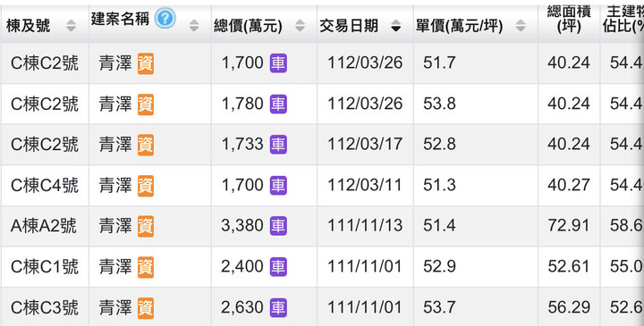Click orange 資 badge in A棟A2號 row
Viewport: 644px width, 326px height.
point(146,226)
